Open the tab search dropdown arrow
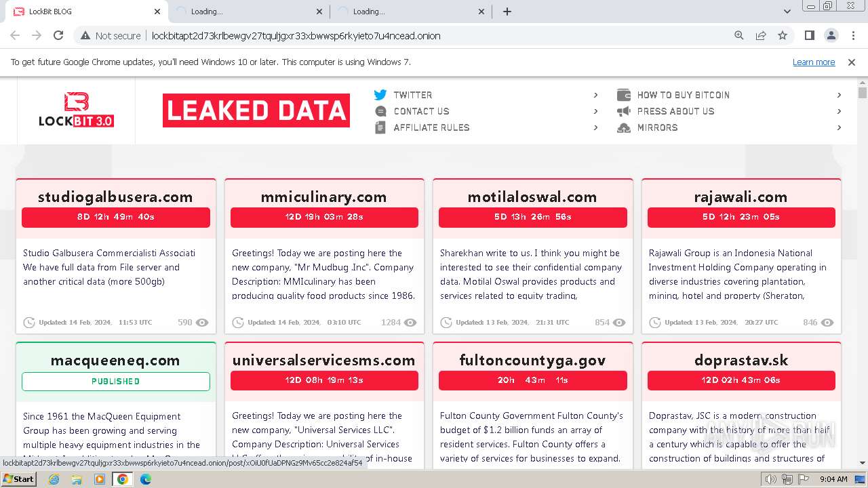 pyautogui.click(x=787, y=12)
